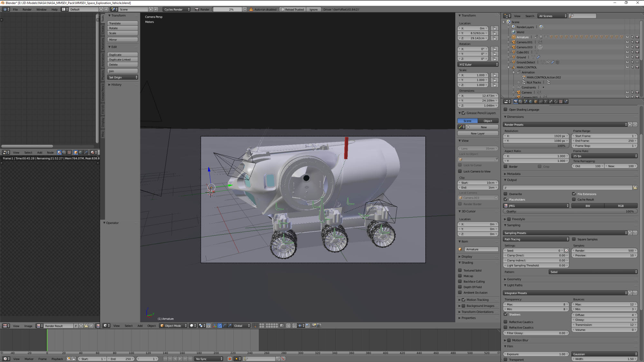Open the top Render menu

coord(27,9)
